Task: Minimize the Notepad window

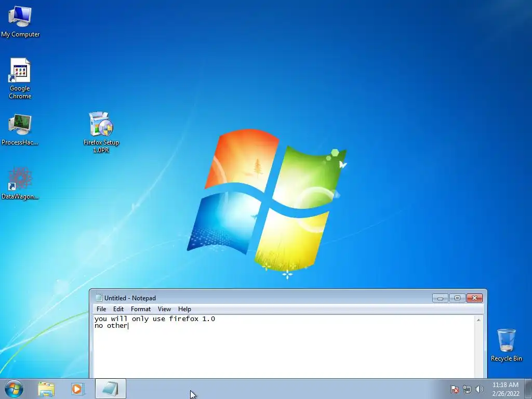Action: tap(440, 298)
